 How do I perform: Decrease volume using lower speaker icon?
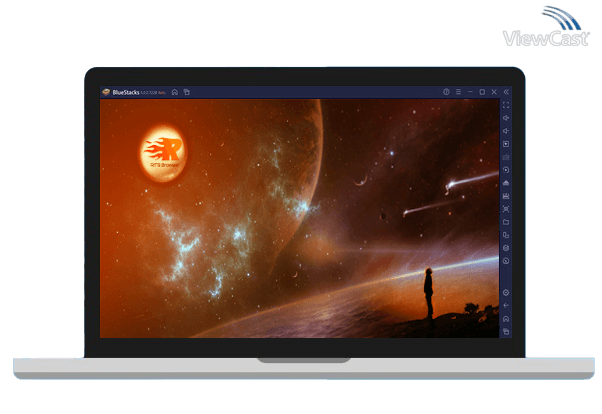506,131
